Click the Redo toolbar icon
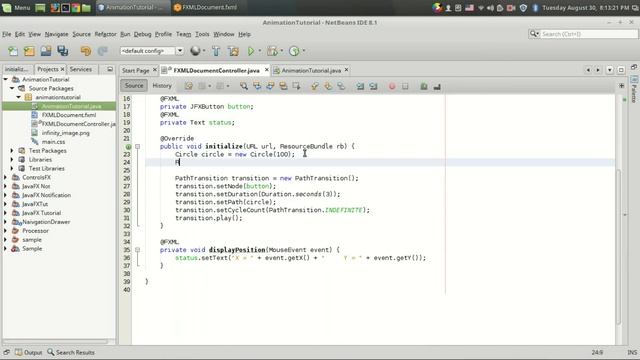640x360 pixels. click(x=102, y=51)
